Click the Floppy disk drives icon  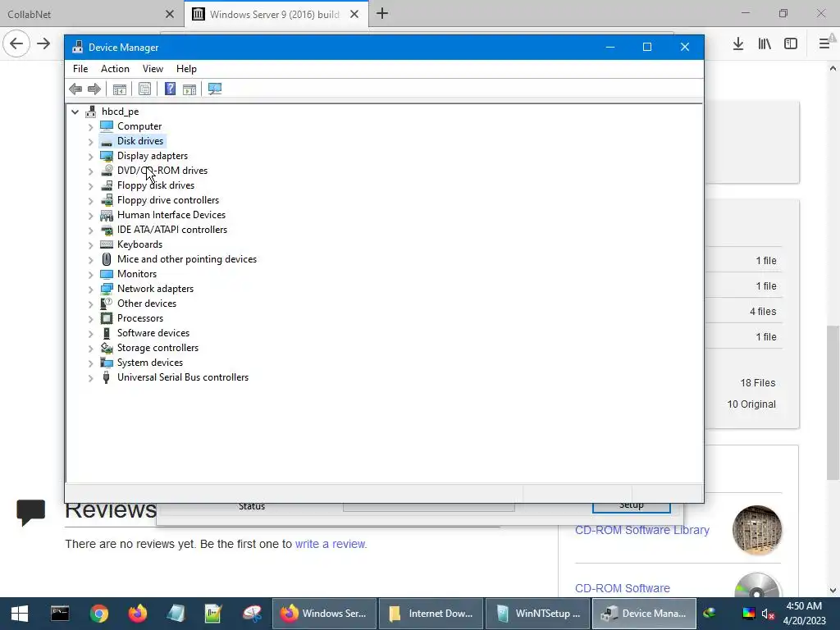pos(107,185)
